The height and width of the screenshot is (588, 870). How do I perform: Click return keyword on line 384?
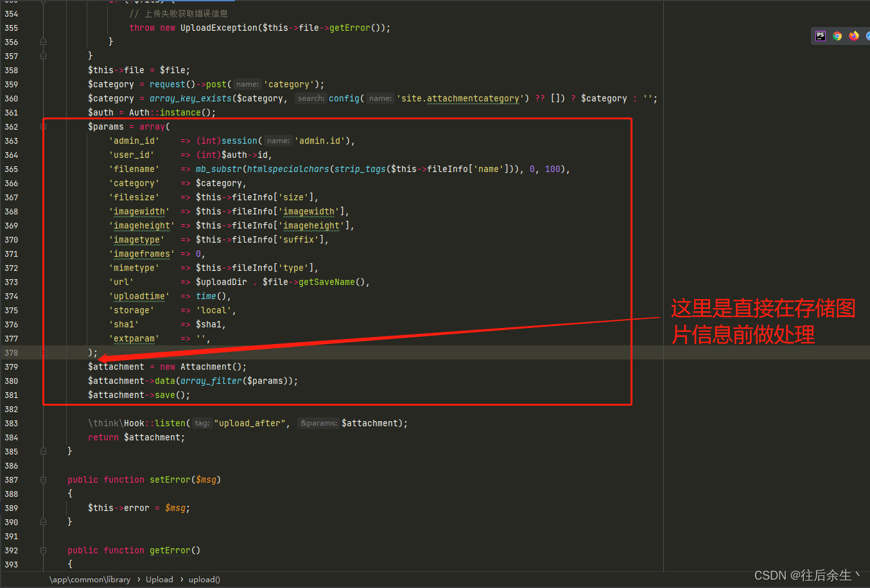tap(103, 437)
